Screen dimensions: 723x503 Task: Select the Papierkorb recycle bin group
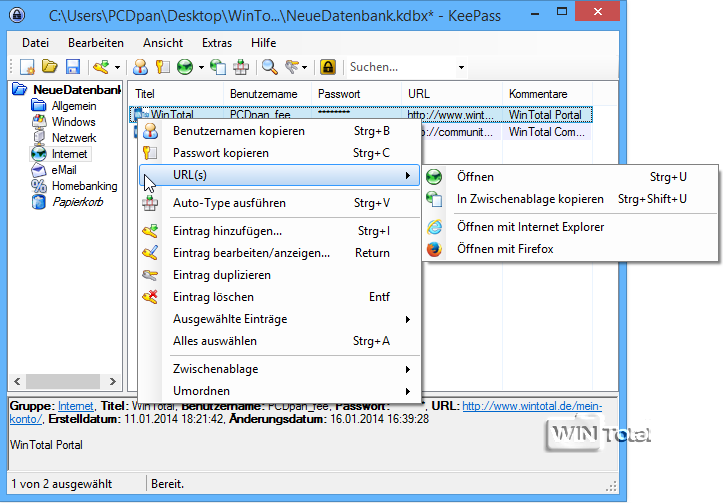[x=77, y=202]
